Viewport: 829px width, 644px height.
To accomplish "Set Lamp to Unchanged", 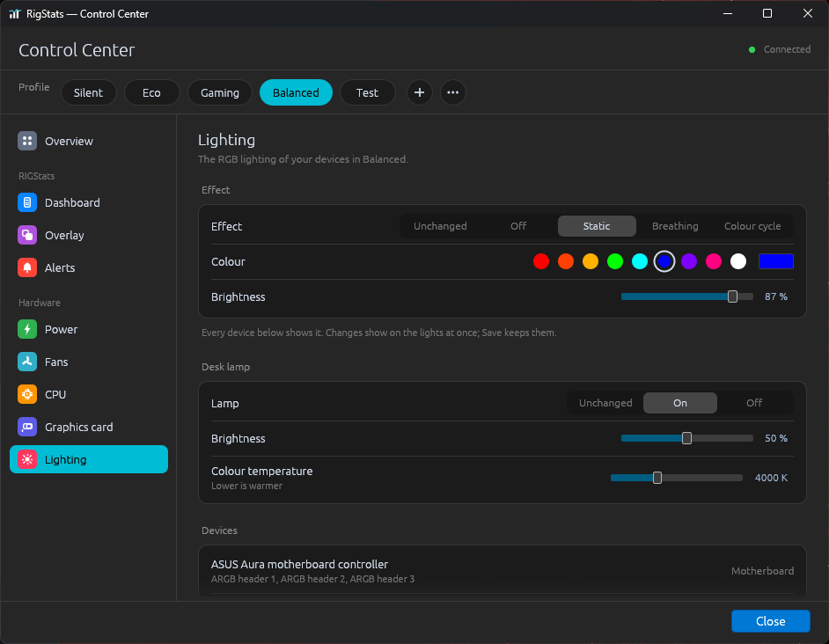I will pyautogui.click(x=605, y=403).
